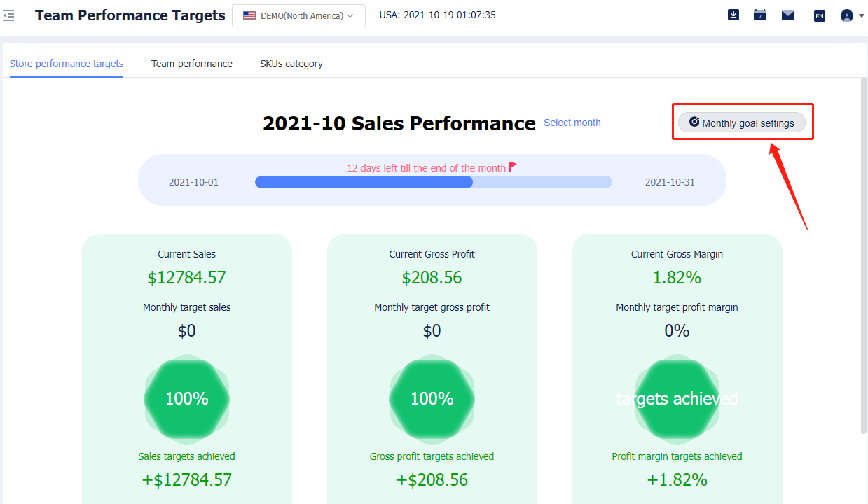
Task: Click the Current Gross Profit value $208.56
Action: [432, 278]
